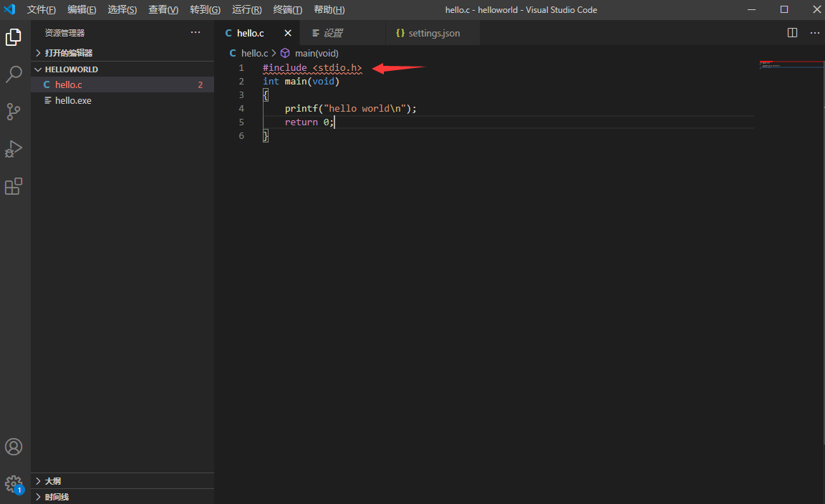
Task: Open the 文件(F) menu
Action: (41, 9)
